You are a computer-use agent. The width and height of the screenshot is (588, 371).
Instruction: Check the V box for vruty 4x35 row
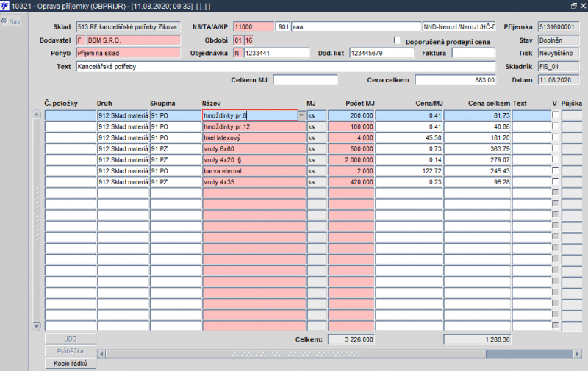[555, 181]
